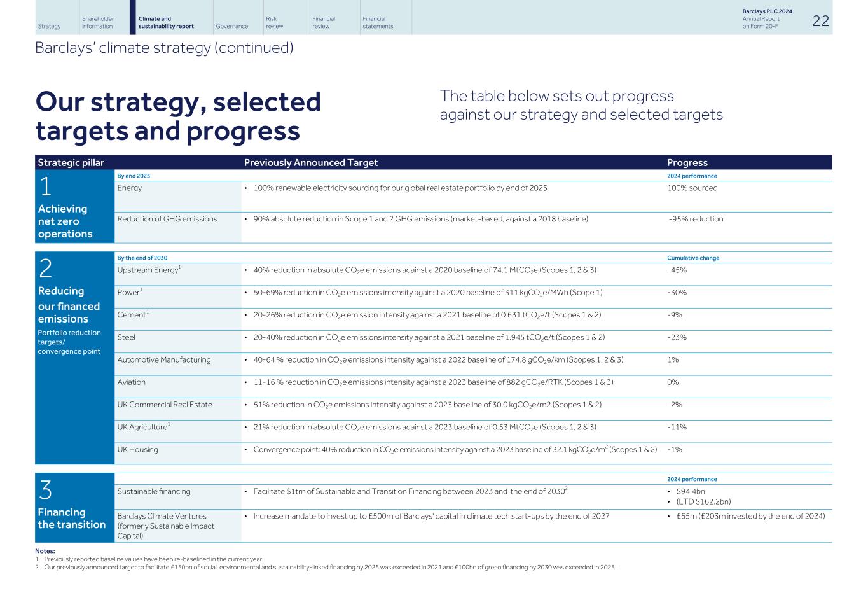Screen dimensions: 868x614
Task: Click the Previously Announced Target column header
Action: coord(311,162)
